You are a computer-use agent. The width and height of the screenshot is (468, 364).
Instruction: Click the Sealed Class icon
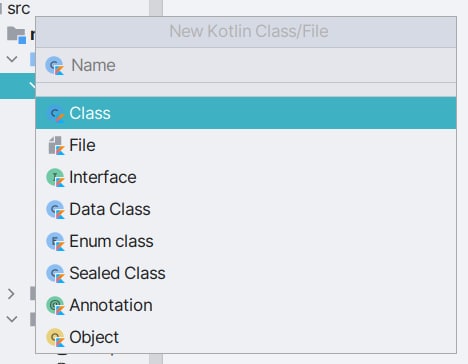pos(55,274)
